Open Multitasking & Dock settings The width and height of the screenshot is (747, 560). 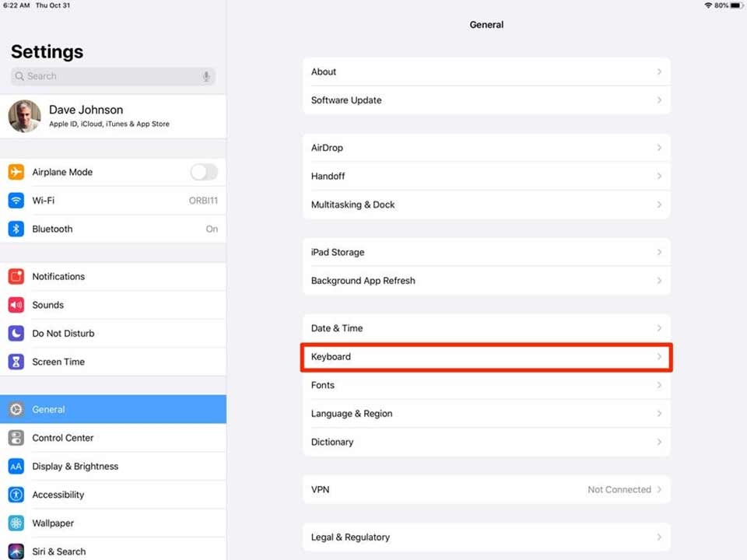[x=486, y=205]
